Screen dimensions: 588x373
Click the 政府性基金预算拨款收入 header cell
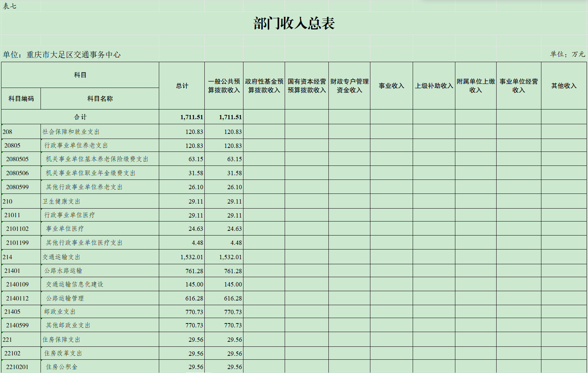pyautogui.click(x=264, y=86)
